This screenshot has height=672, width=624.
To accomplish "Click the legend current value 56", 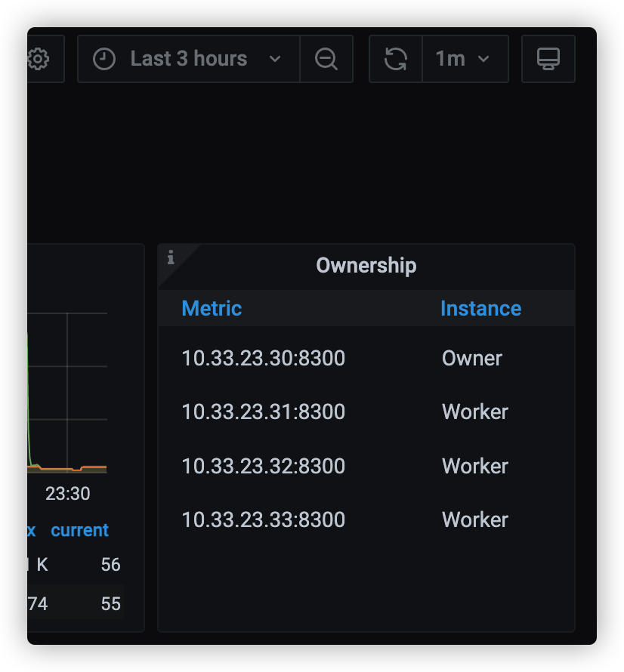I will [x=110, y=565].
